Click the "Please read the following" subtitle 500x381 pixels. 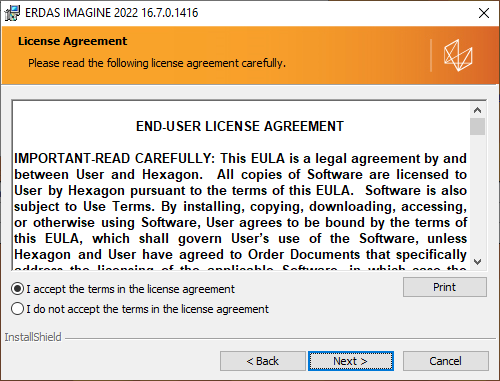click(x=157, y=63)
